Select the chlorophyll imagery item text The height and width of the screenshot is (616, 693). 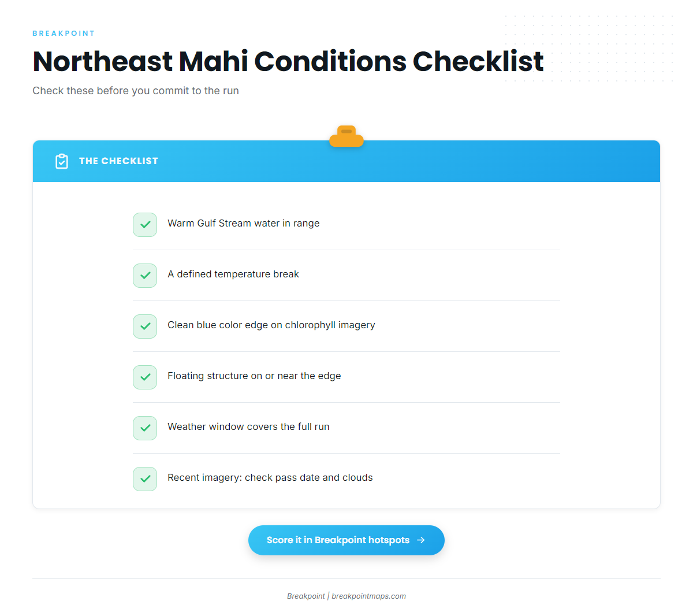point(271,325)
